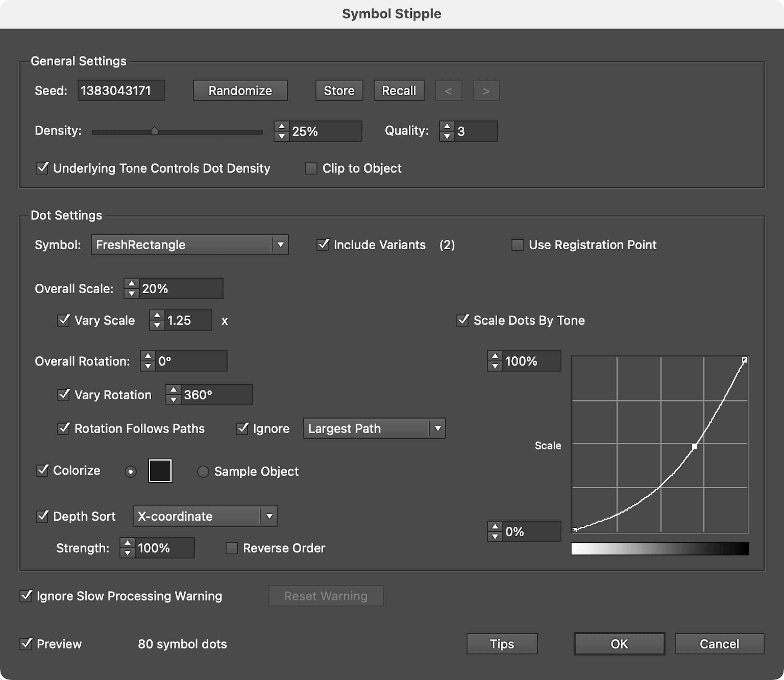The width and height of the screenshot is (784, 680).
Task: Cancel the Symbol Stipple dialog
Action: click(719, 644)
